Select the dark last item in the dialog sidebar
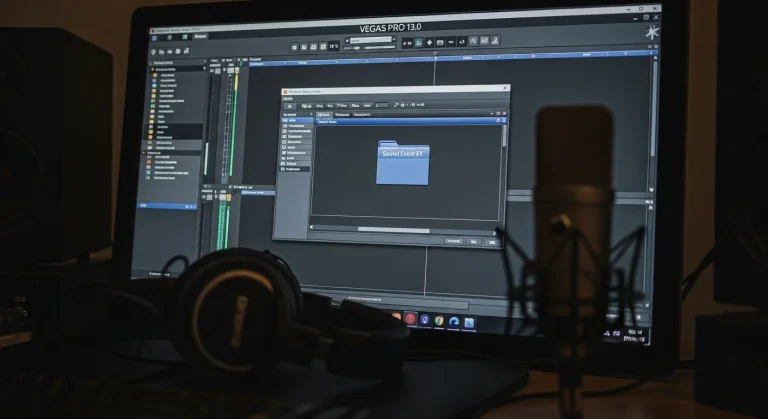This screenshot has height=419, width=768. (295, 169)
